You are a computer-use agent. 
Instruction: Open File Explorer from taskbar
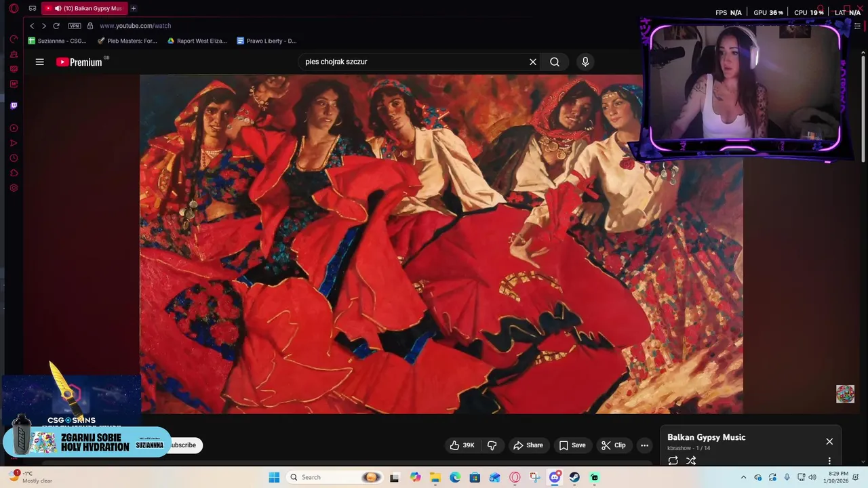pos(435,477)
